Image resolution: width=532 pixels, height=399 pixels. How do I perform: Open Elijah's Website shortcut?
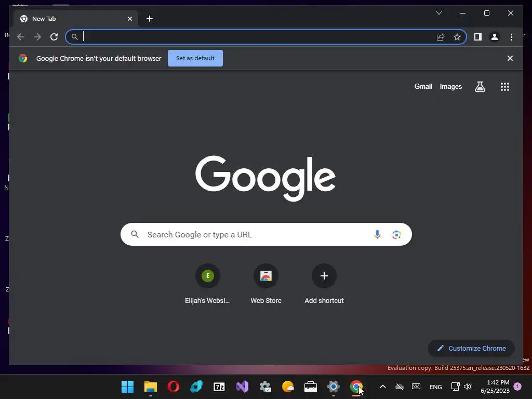(207, 284)
